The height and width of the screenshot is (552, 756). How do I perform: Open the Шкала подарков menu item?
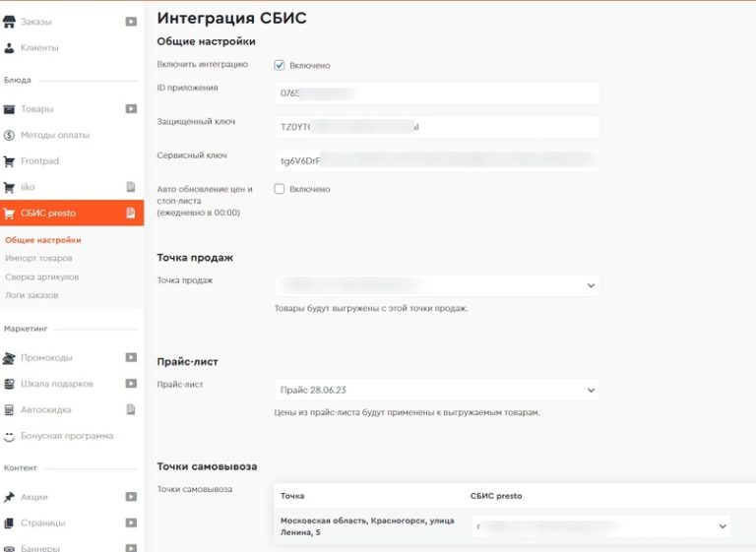point(57,384)
